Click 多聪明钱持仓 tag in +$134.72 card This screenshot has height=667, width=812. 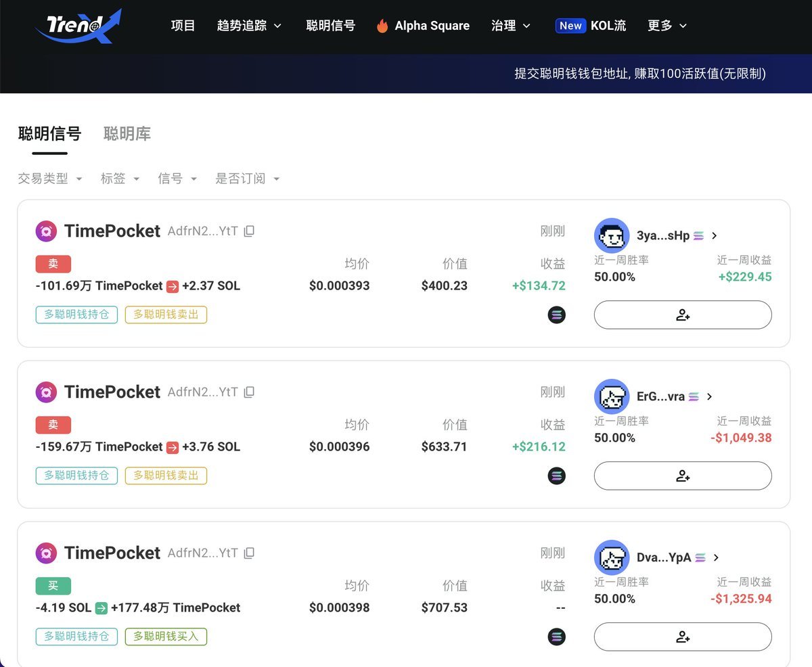[x=76, y=315]
